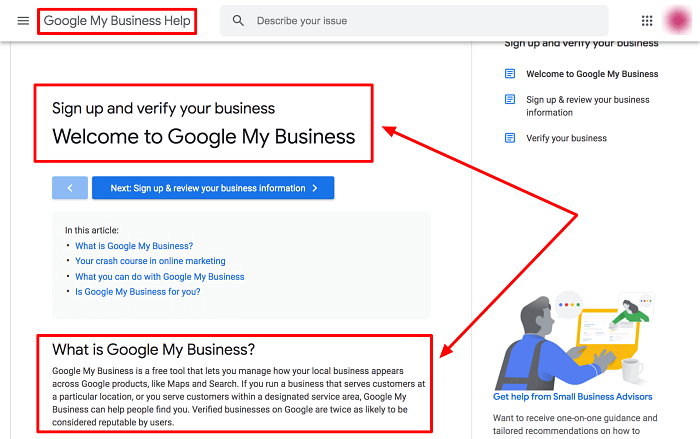This screenshot has height=439, width=700.
Task: Click the Small Business Advisors illustration
Action: (574, 341)
